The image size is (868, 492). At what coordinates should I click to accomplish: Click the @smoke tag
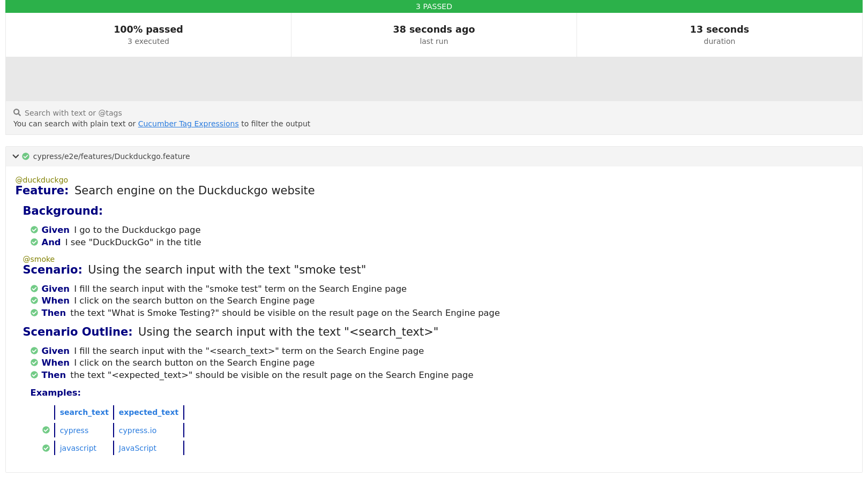click(x=39, y=259)
